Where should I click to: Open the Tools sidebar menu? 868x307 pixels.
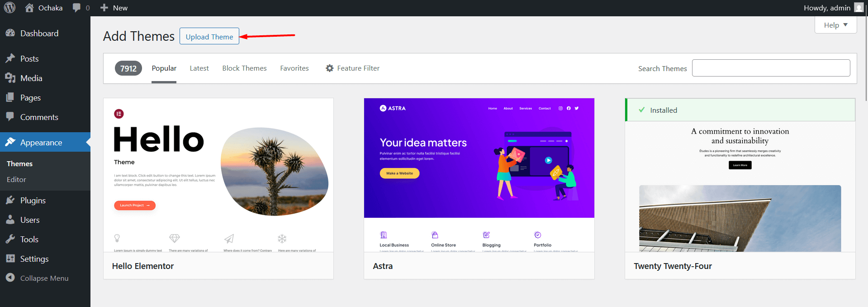(29, 240)
